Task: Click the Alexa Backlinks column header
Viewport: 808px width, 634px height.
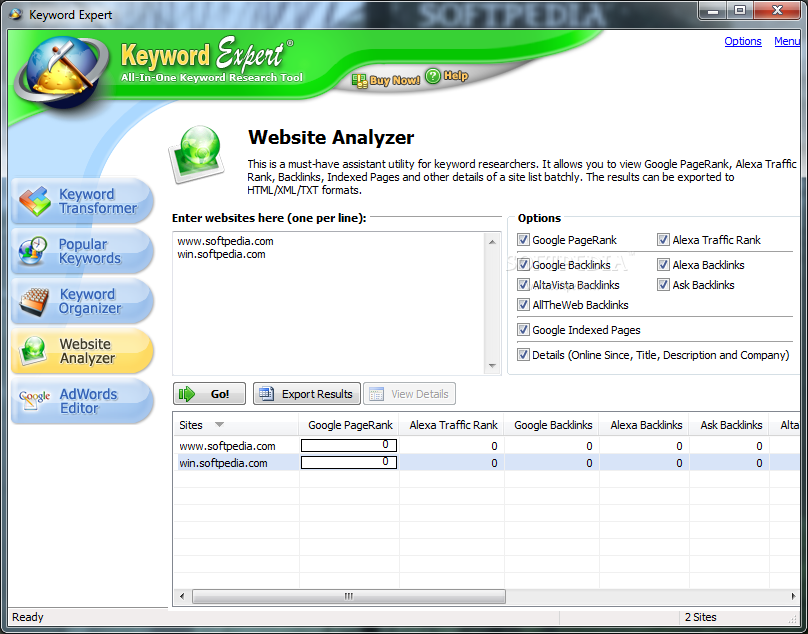Action: pos(645,425)
